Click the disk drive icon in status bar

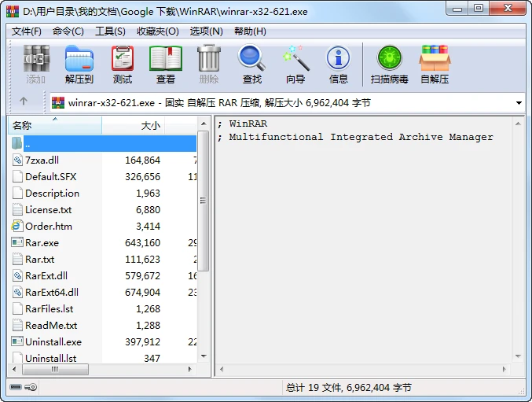pyautogui.click(x=16, y=387)
